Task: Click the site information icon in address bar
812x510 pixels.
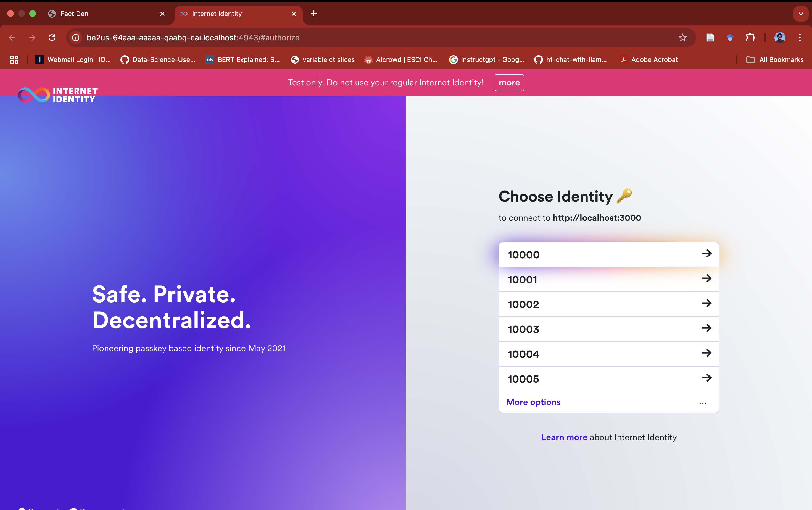Action: pos(76,38)
